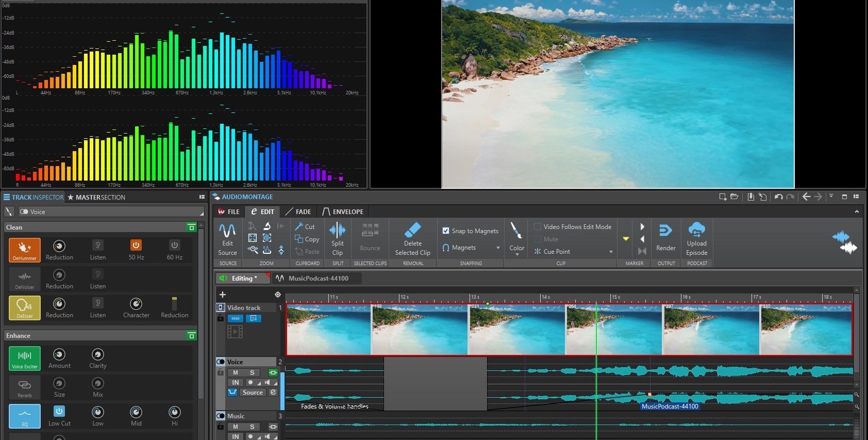Click the Split Clip icon
Viewport: 868px width, 440px height.
tap(337, 230)
